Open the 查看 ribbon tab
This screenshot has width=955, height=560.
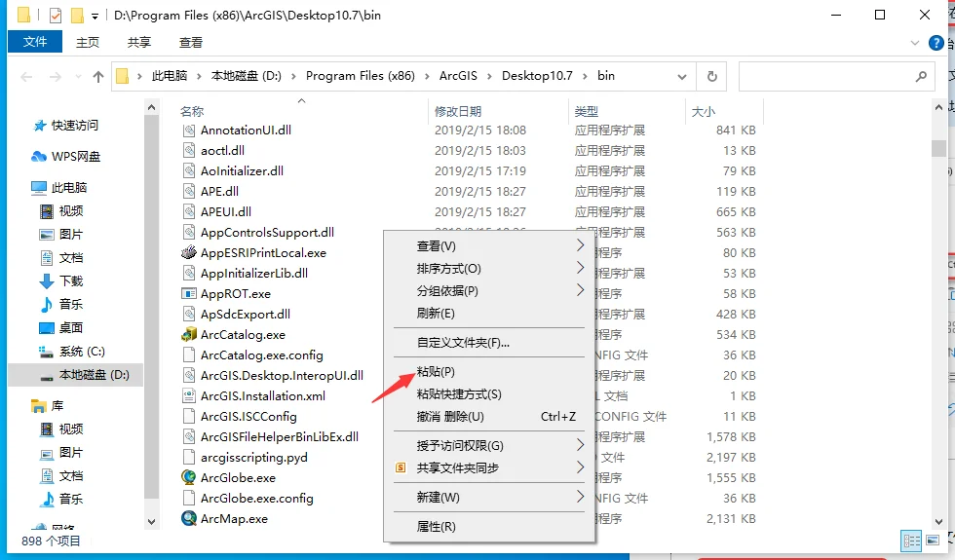pyautogui.click(x=191, y=42)
